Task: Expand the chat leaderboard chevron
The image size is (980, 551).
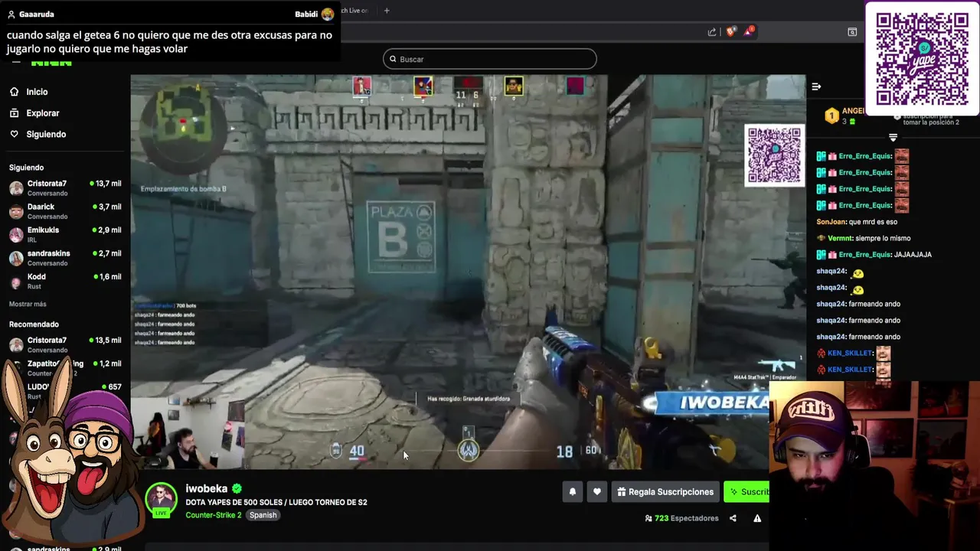Action: 893,138
